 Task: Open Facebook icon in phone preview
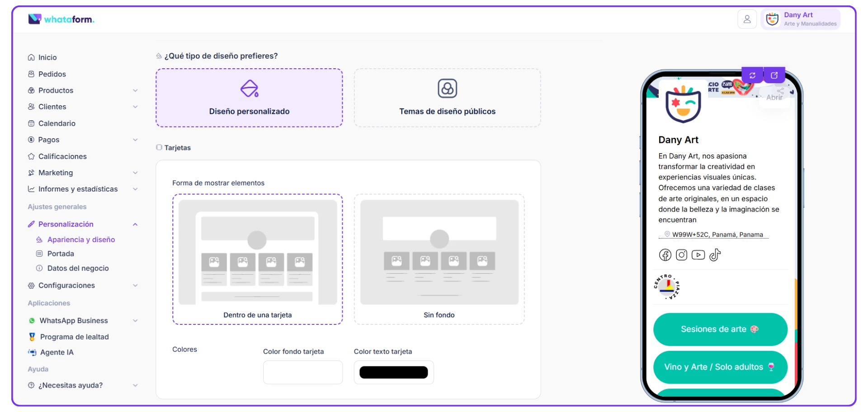point(665,255)
